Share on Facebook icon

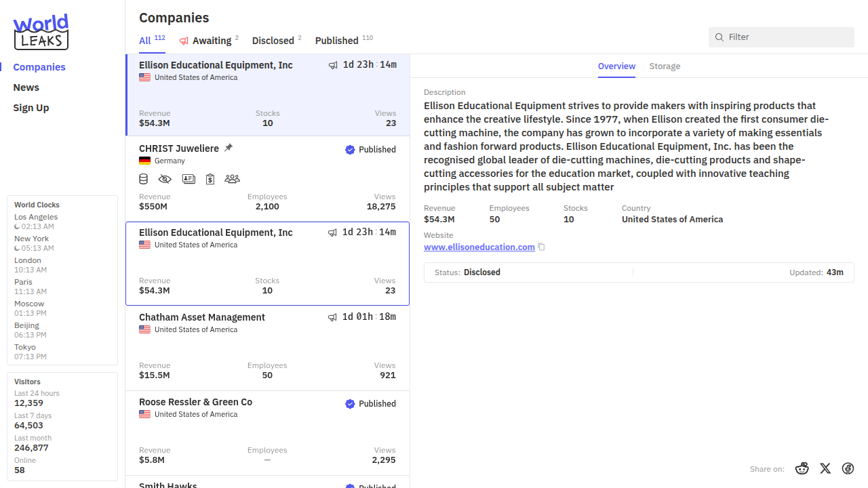pyautogui.click(x=848, y=468)
